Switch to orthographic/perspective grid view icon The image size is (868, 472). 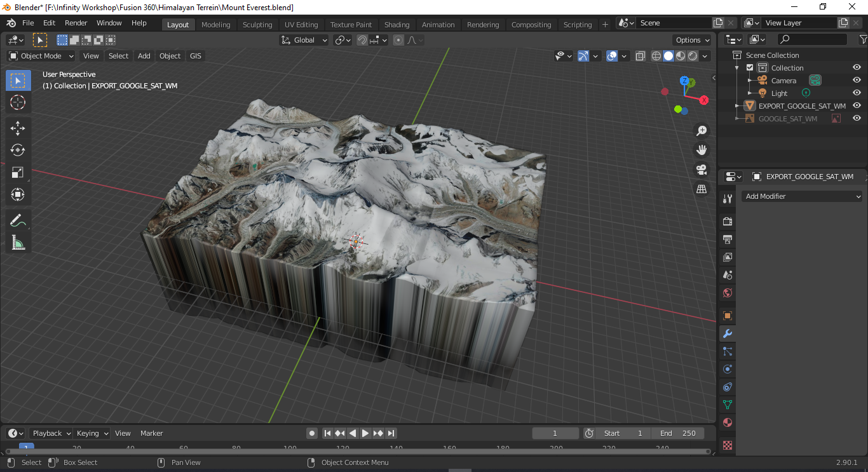(702, 189)
